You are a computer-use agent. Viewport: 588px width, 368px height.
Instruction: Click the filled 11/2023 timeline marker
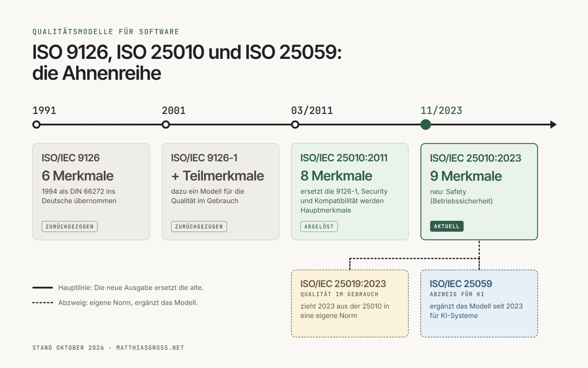click(426, 125)
